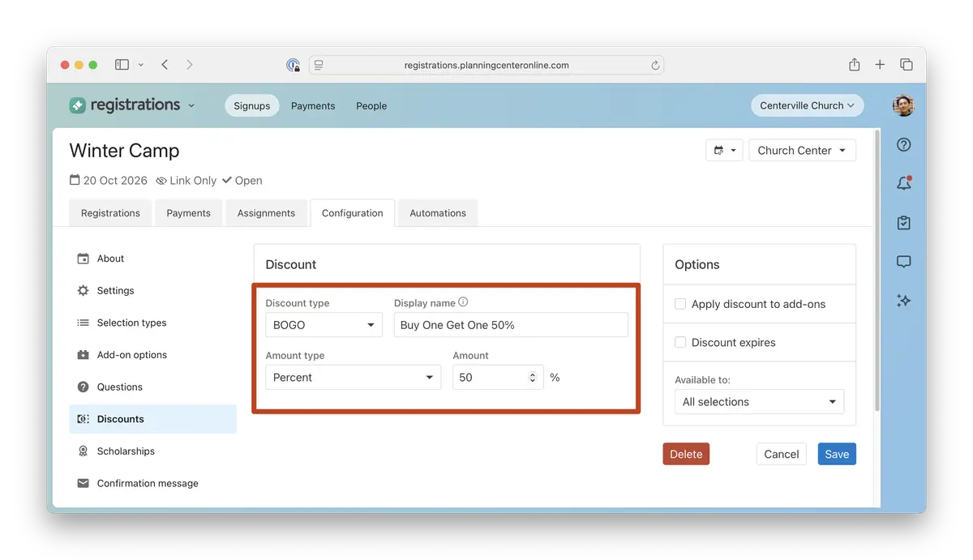Screen dimensions: 973x560
Task: Click the Display name info icon
Action: 463,302
